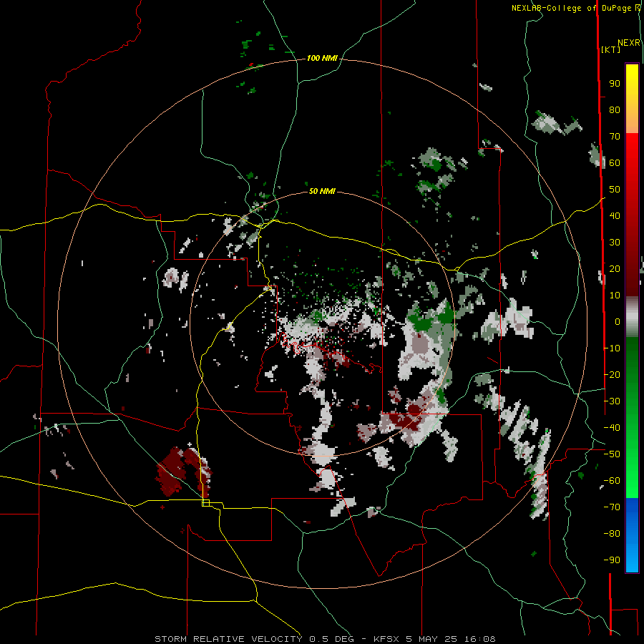Click the NEXR label above the color bar
This screenshot has width=644, height=644.
click(x=629, y=43)
